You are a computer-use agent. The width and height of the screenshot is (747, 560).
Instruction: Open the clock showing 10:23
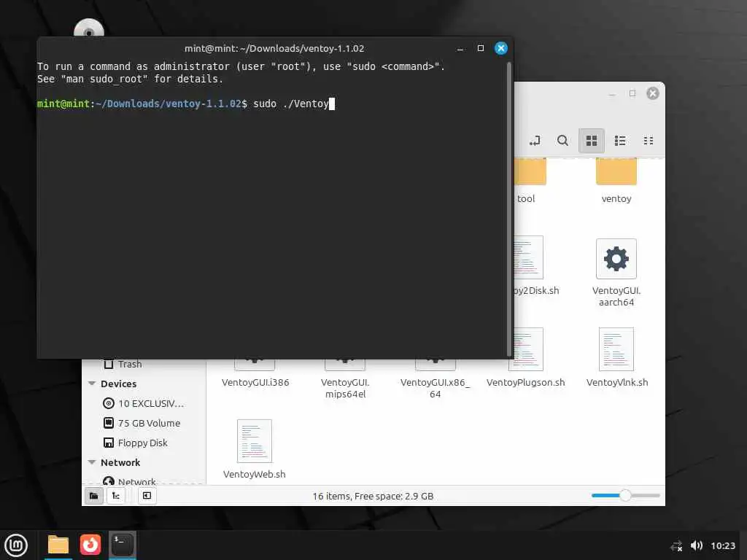click(723, 545)
